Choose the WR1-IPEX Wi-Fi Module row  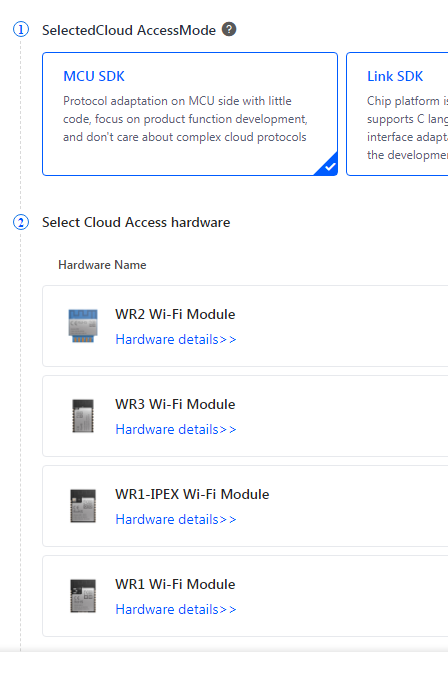pyautogui.click(x=245, y=506)
